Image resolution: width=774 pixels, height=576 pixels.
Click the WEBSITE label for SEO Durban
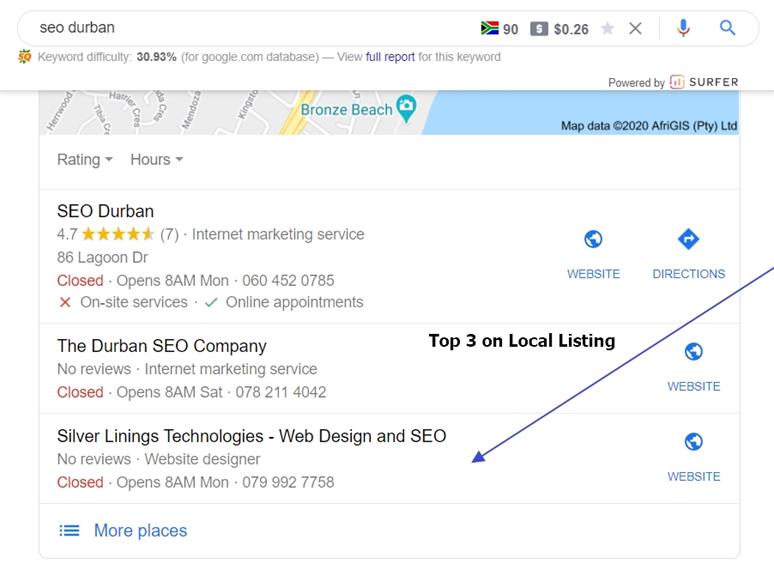click(593, 274)
